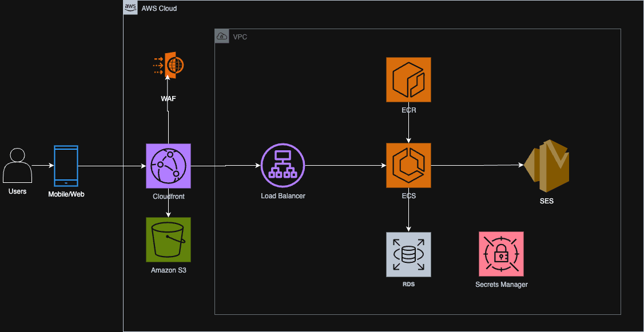Click the WAF firewall icon

pos(168,65)
